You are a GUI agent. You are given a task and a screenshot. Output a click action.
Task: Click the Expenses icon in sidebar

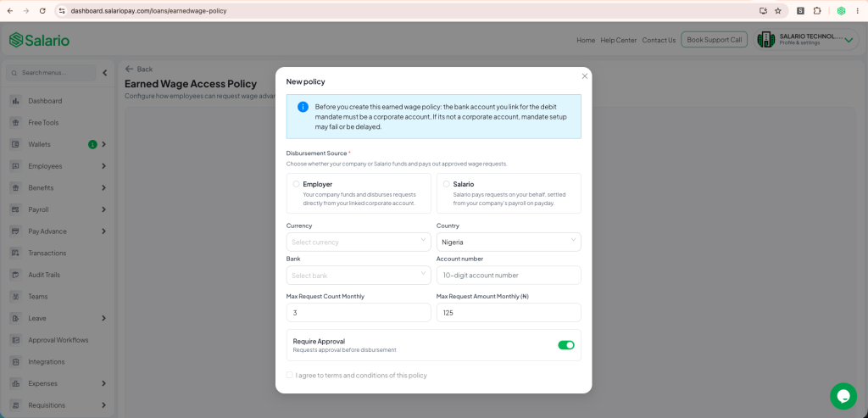point(16,383)
